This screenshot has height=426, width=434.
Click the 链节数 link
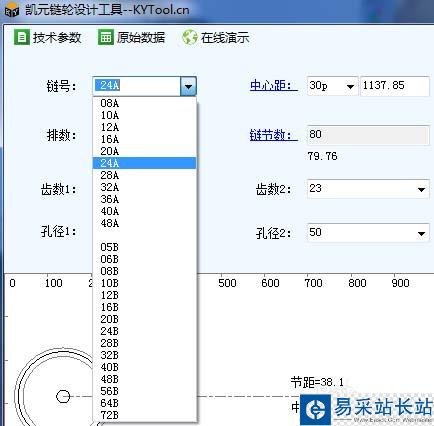point(274,135)
